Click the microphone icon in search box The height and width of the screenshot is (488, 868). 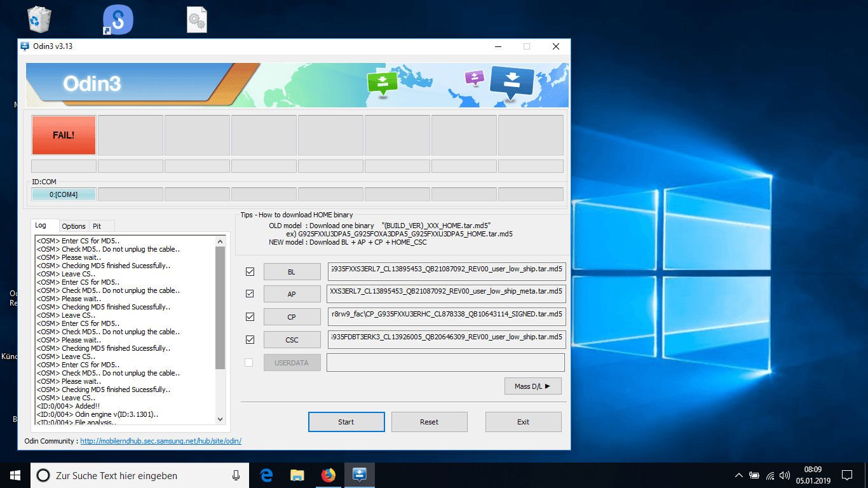tap(236, 475)
